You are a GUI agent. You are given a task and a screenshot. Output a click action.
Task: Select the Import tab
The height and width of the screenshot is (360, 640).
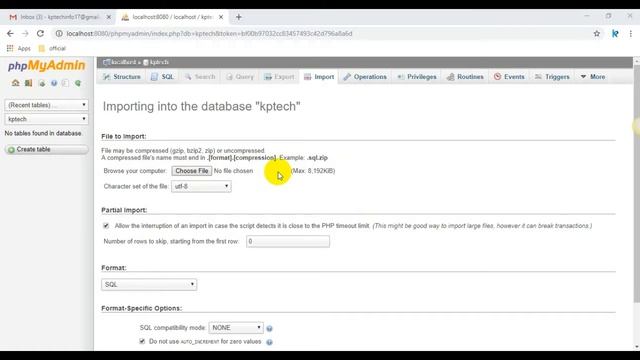click(x=319, y=77)
